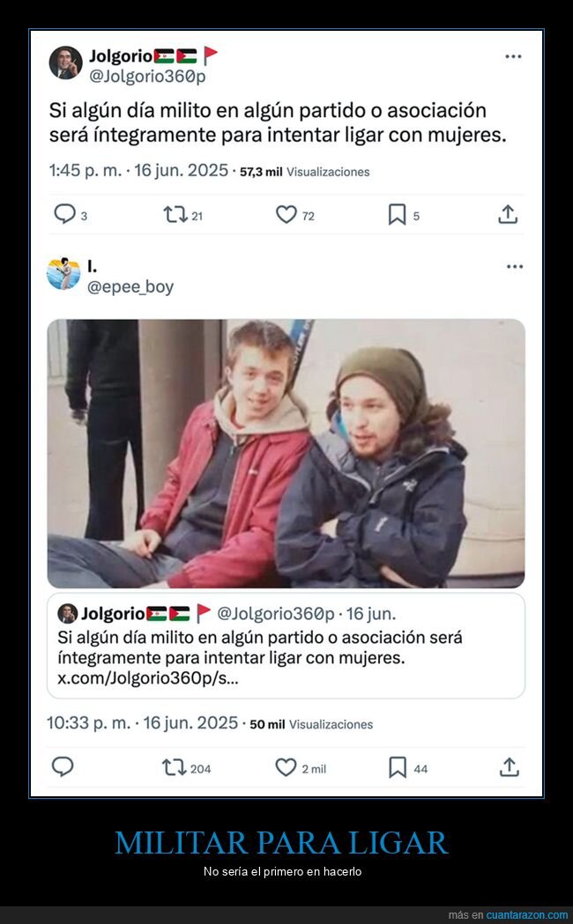Expand the quoted tweet from Jolgorio
Screen dimensions: 573x924
pyautogui.click(x=286, y=643)
